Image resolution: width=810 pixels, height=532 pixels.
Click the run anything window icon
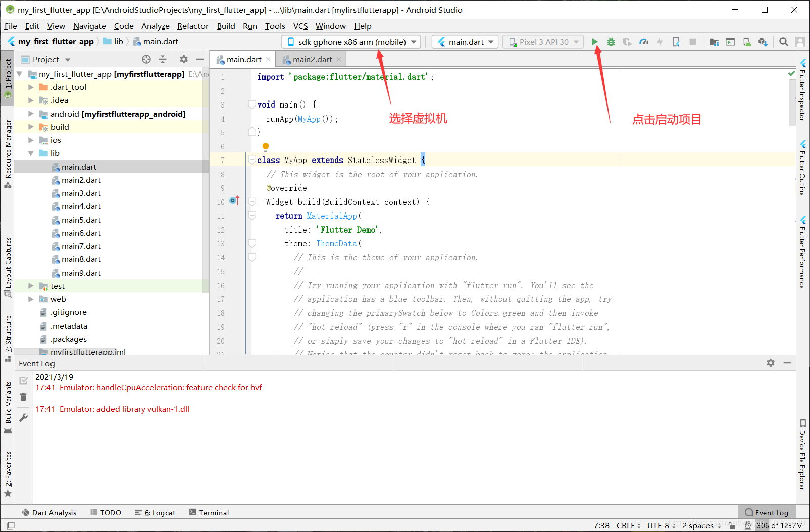click(730, 42)
